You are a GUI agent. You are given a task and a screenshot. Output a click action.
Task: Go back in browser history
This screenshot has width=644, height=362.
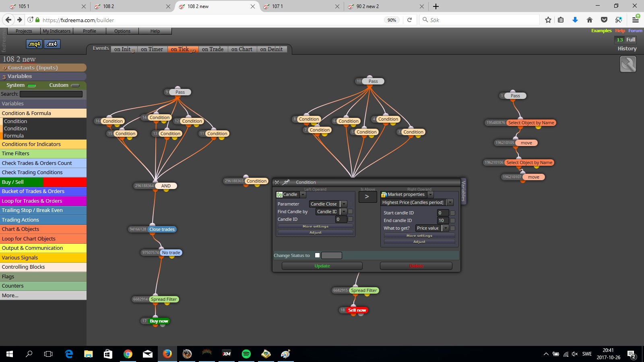click(x=8, y=20)
